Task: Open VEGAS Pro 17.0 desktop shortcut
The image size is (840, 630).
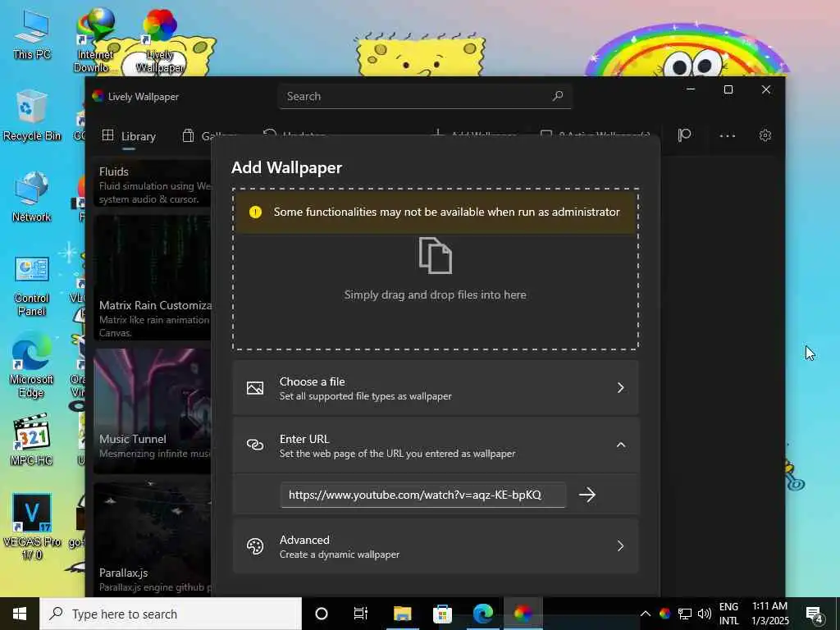Action: tap(32, 526)
